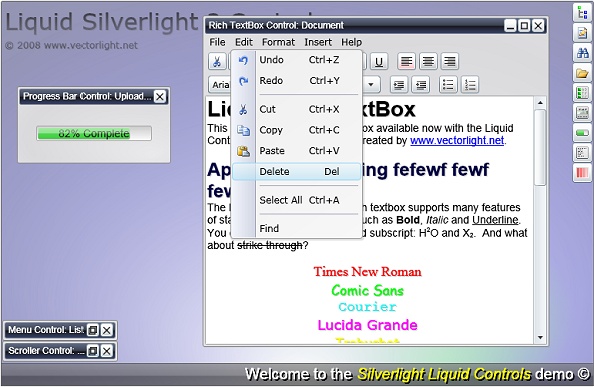Viewport: 594px width, 387px height.
Task: Click the document scrollbar down arrow
Action: pyautogui.click(x=540, y=337)
